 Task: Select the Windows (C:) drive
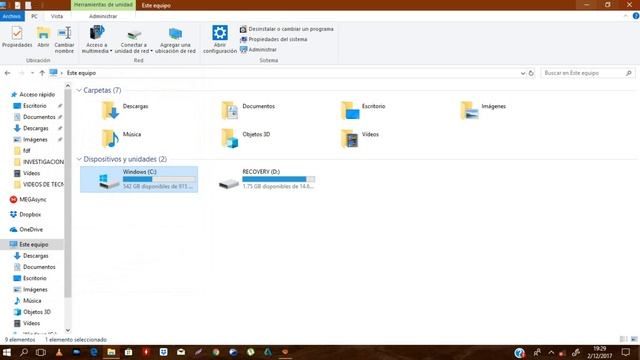[139, 179]
